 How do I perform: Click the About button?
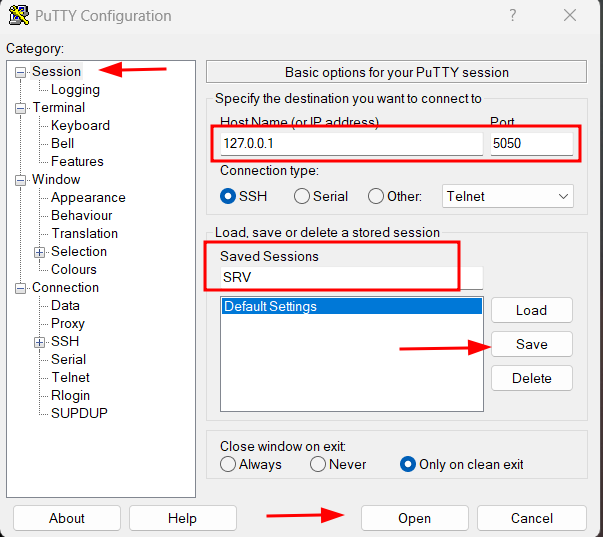click(67, 518)
